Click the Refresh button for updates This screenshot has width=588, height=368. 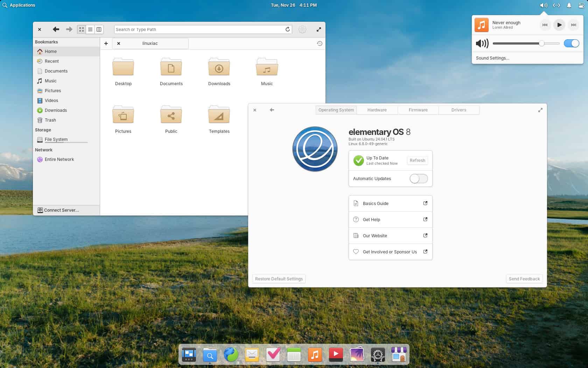click(x=417, y=160)
